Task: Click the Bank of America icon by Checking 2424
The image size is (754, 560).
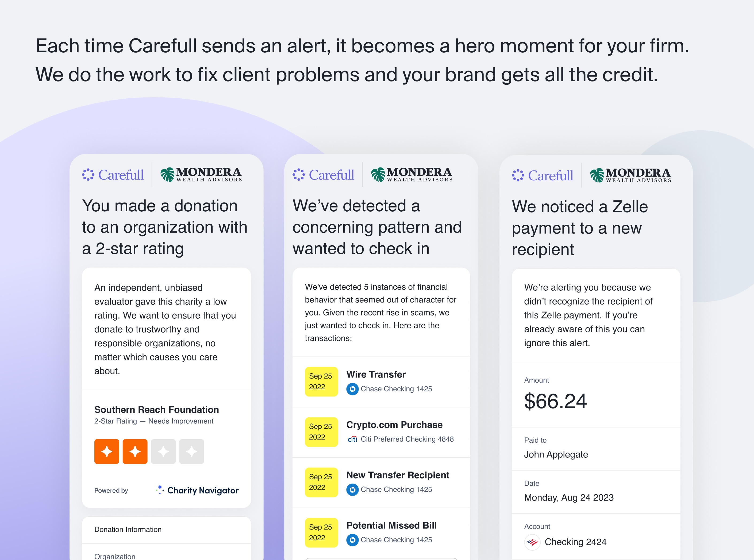Action: 532,542
